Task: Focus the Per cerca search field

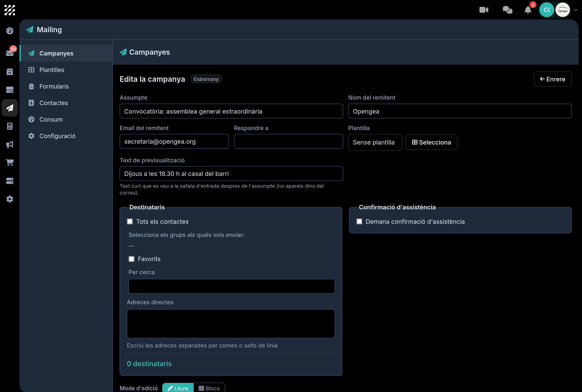Action: coord(232,286)
